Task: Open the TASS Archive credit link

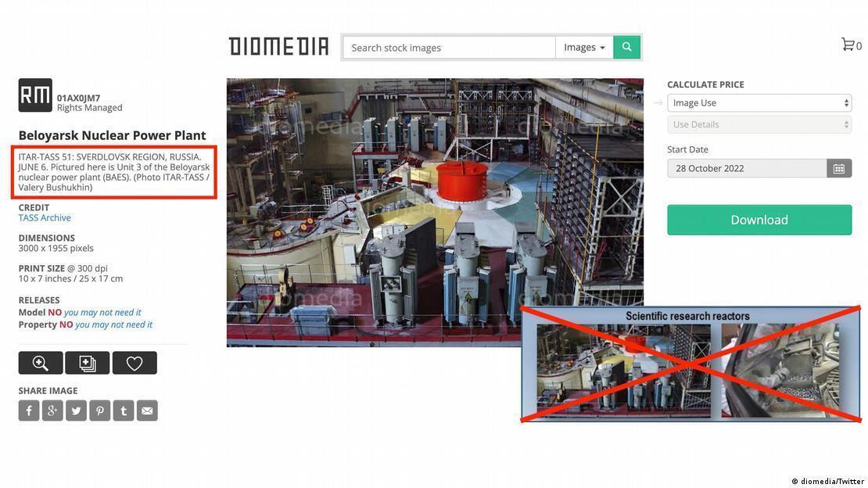Action: tap(45, 218)
